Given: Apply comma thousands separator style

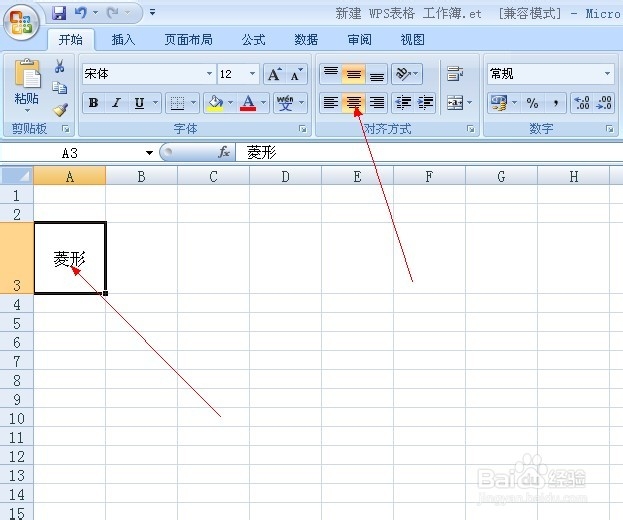Looking at the screenshot, I should (555, 103).
